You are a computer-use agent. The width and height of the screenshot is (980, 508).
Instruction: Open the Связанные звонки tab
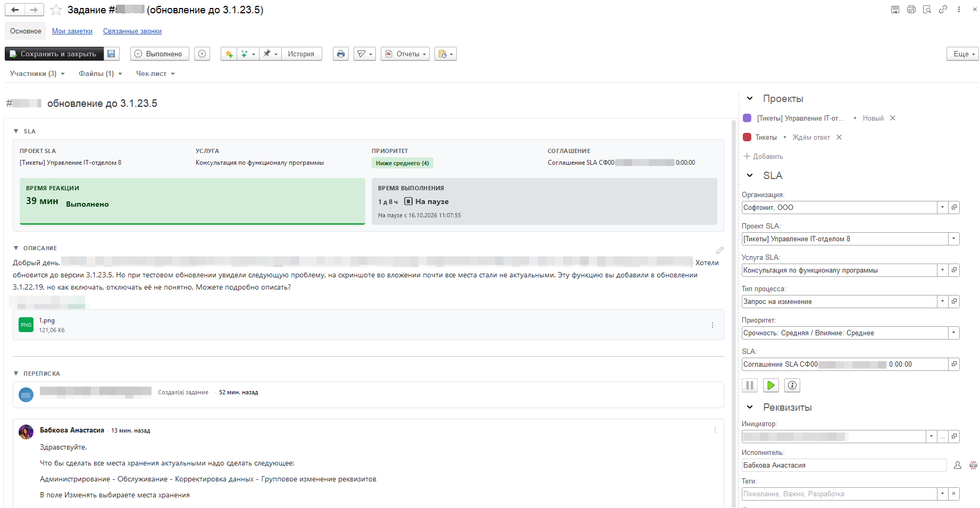tap(132, 31)
